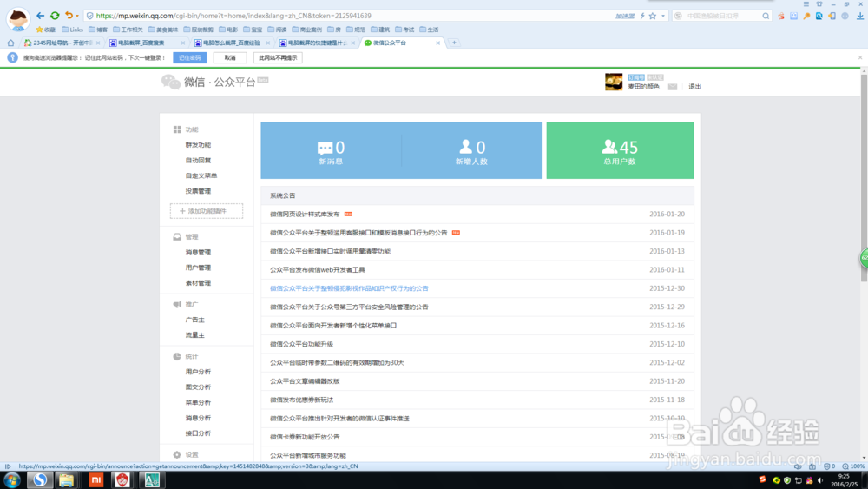868x489 pixels.
Task: Click the shirt skin icon
Action: pos(819,3)
